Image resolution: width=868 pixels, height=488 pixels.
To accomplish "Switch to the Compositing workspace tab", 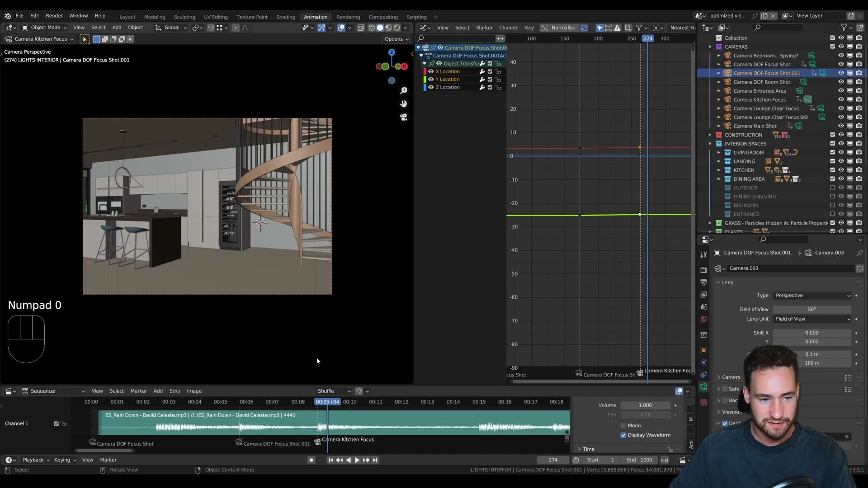I will coord(383,17).
